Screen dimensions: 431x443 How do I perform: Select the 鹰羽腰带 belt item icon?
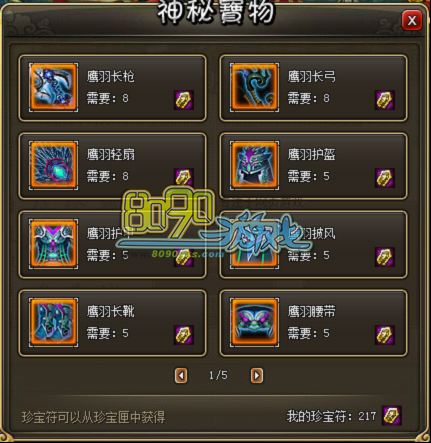click(254, 322)
